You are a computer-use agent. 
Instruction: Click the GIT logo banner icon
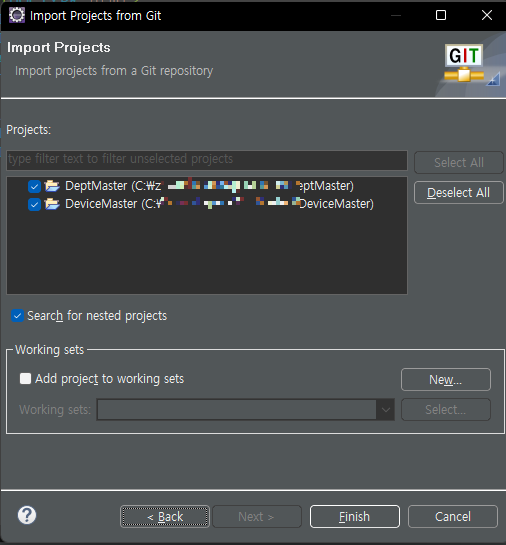(x=464, y=63)
